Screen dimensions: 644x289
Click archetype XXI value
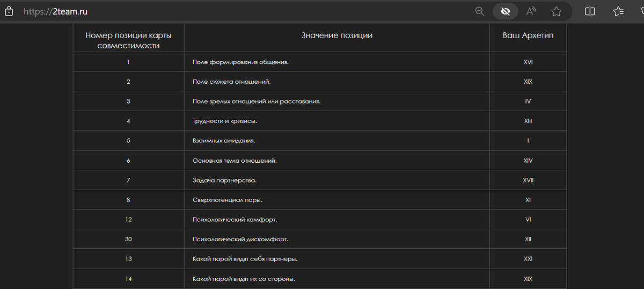point(528,259)
